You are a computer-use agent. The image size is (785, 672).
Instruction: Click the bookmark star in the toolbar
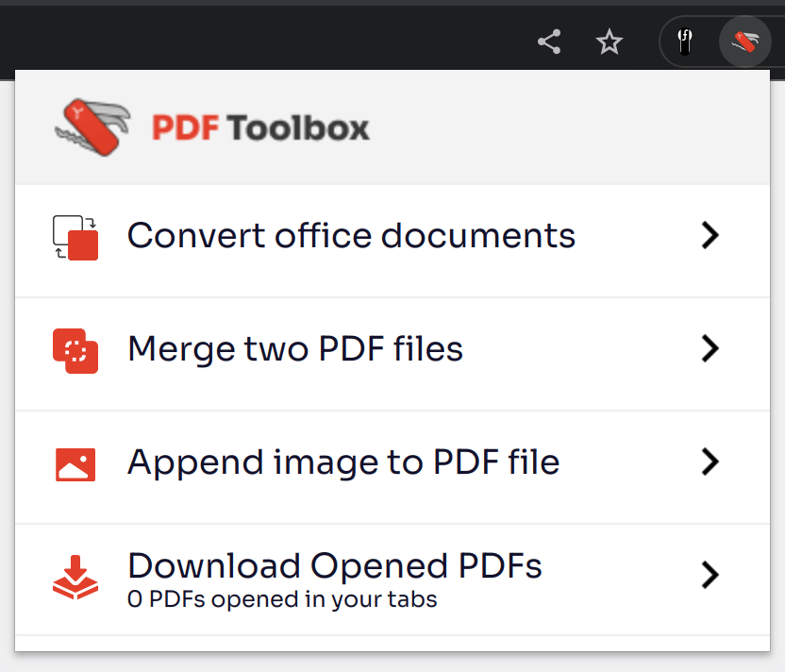pyautogui.click(x=609, y=42)
